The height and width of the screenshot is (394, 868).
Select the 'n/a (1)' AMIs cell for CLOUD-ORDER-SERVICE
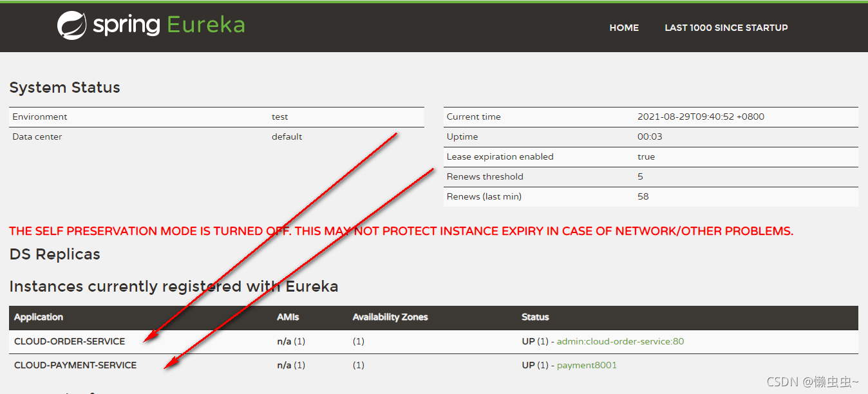291,341
